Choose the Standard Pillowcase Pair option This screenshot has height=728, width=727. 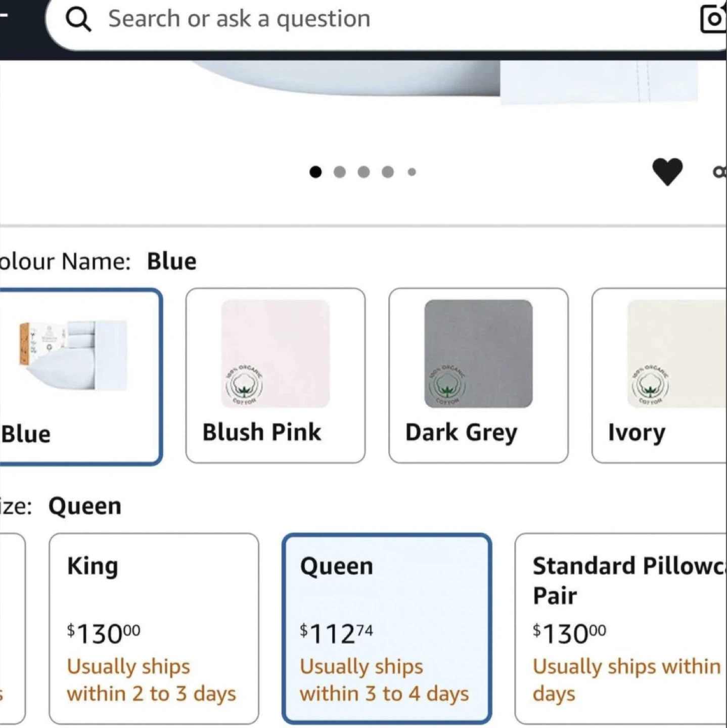coord(621,628)
